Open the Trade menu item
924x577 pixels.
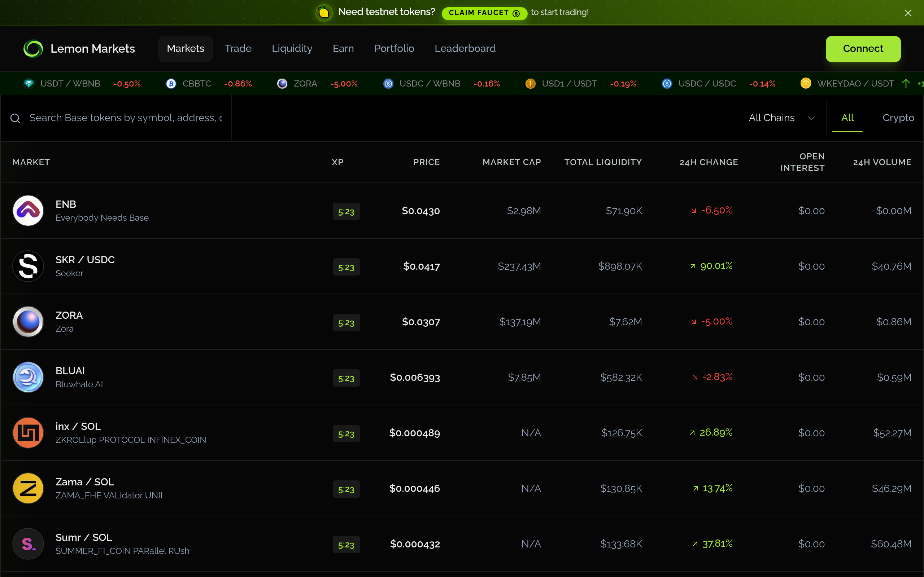click(238, 49)
